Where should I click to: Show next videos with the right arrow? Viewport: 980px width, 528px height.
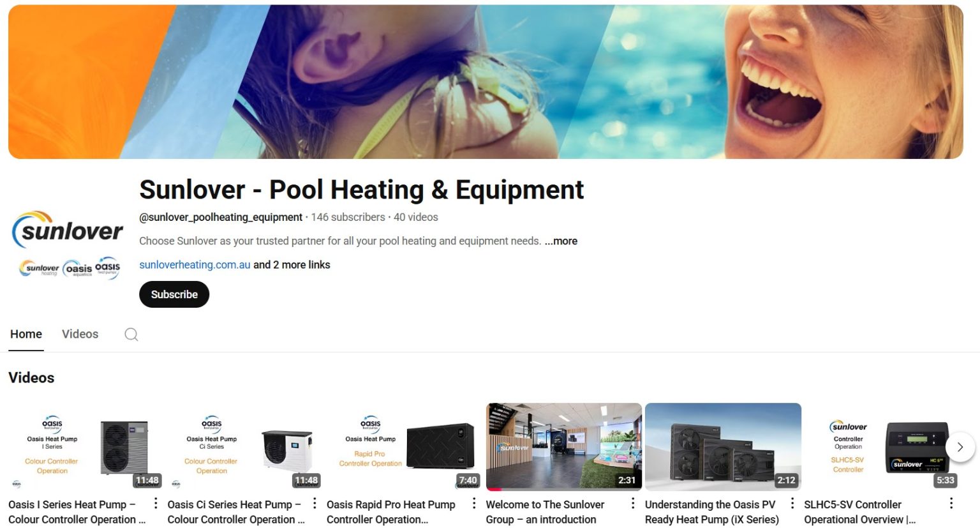pyautogui.click(x=960, y=447)
